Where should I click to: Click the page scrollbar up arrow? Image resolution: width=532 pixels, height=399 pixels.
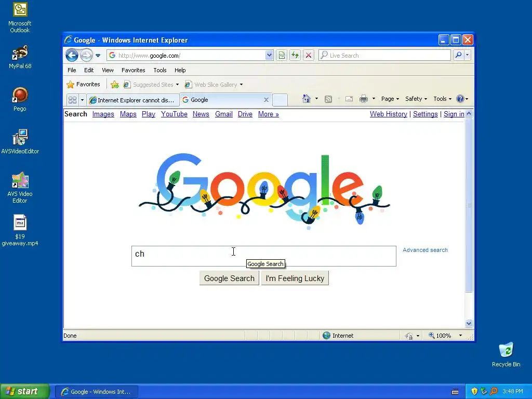tap(469, 114)
